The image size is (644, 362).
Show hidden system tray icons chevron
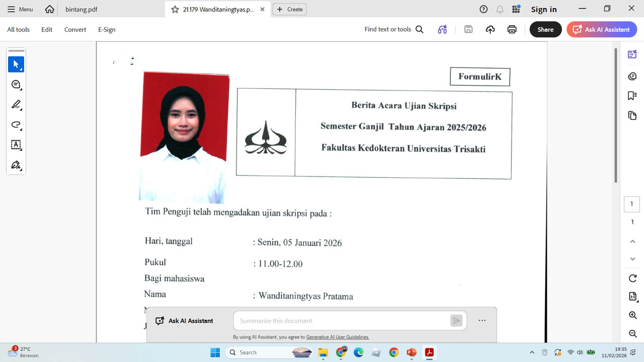(532, 352)
